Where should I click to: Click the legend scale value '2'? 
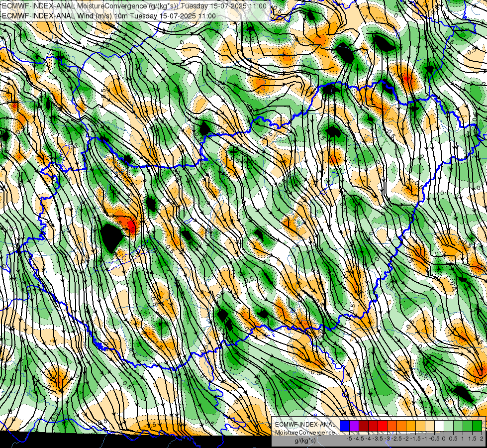pos(482,439)
